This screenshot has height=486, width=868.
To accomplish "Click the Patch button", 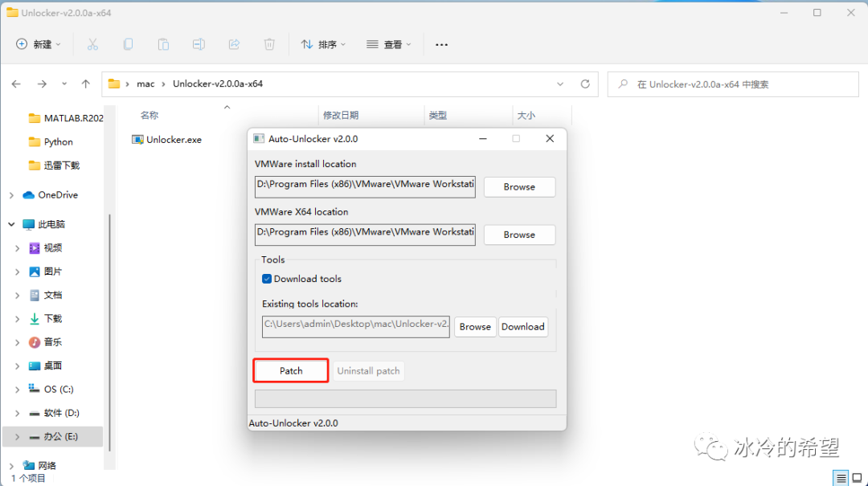I will [291, 371].
